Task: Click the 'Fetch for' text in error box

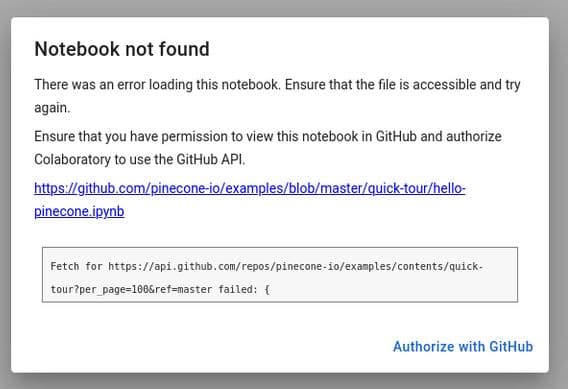Action: click(x=76, y=266)
